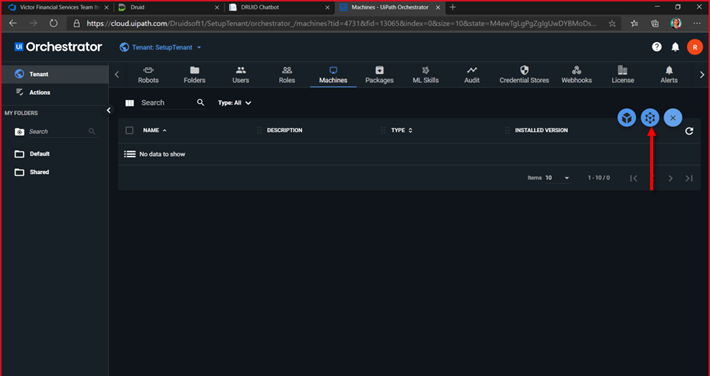Open the browser favorites list icon
The width and height of the screenshot is (710, 376).
(634, 24)
